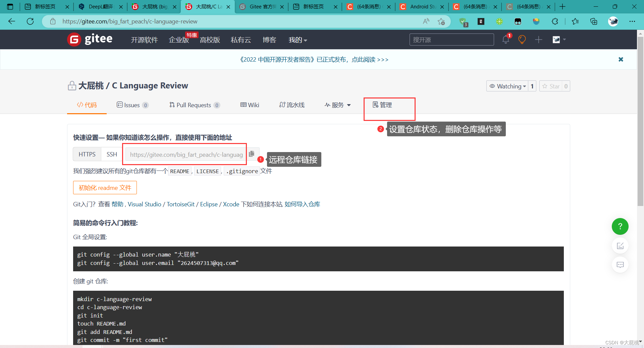This screenshot has height=348, width=644.
Task: Select the SSH protocol option
Action: pos(112,154)
